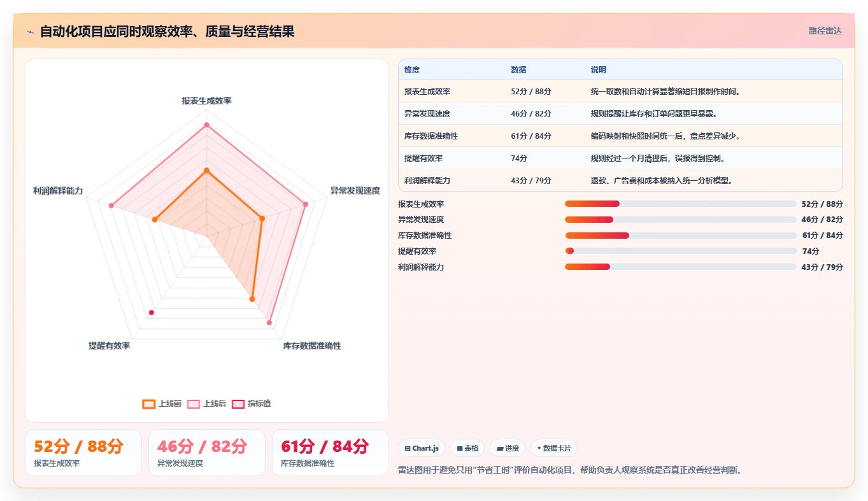868x501 pixels.
Task: Click the 进度 tag chip
Action: click(508, 448)
